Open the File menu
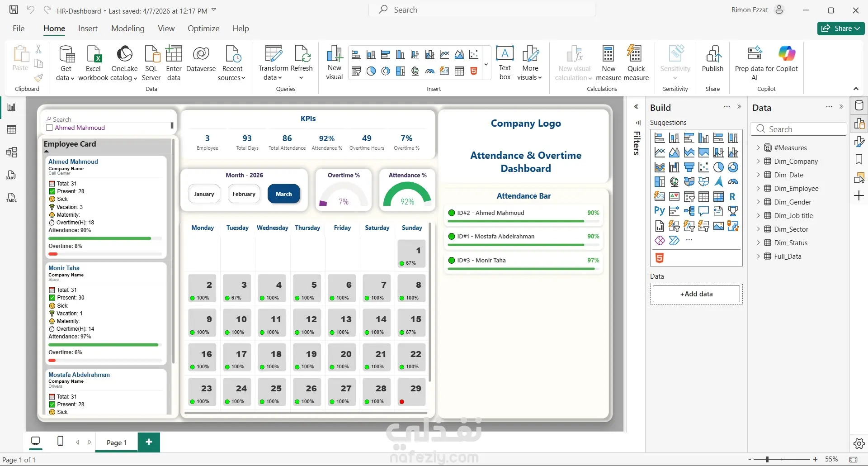Screen dimensions: 868x466 19,29
